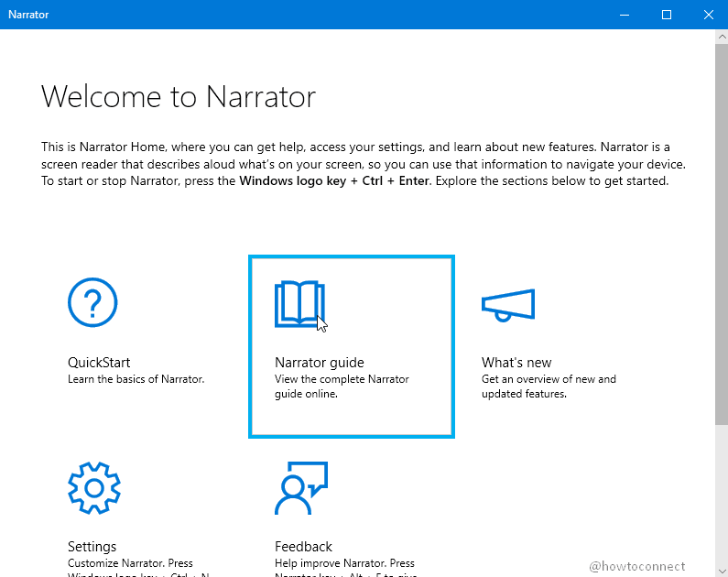Open the Feedback heading

[303, 547]
